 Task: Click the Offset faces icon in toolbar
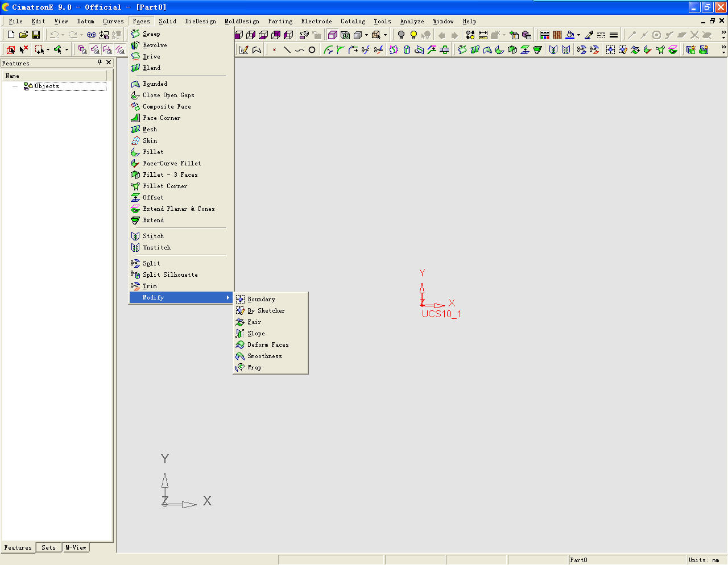coord(525,49)
